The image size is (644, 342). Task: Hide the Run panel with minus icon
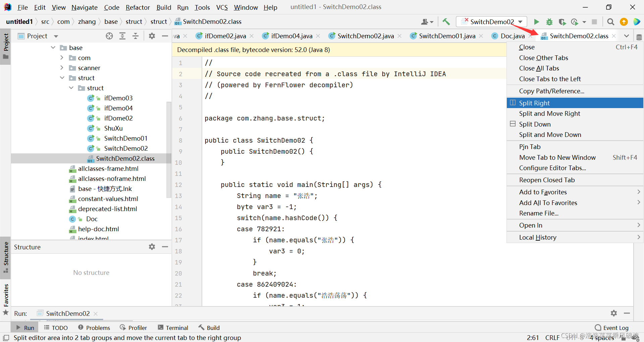(627, 313)
